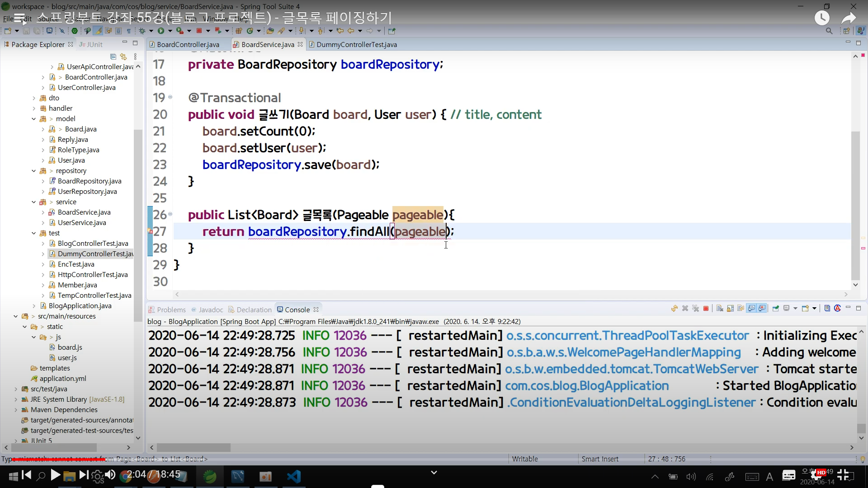Click the toolbar search magnifier icon
This screenshot has width=868, height=488.
[x=829, y=31]
